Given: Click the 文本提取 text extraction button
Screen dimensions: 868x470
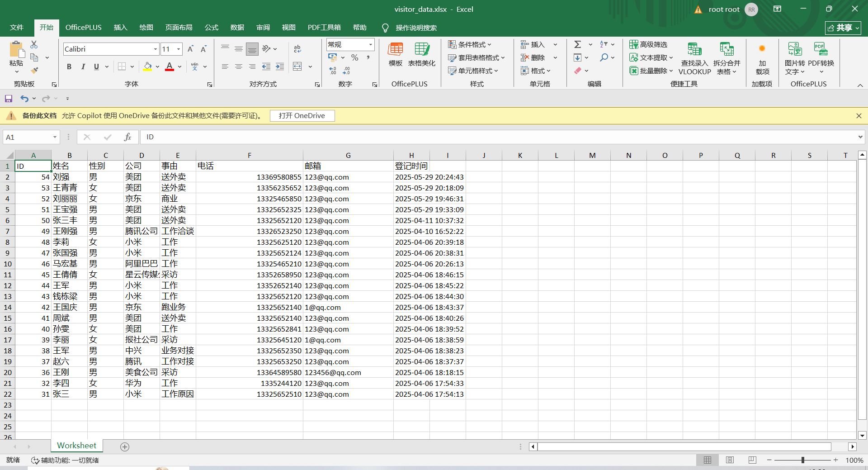Looking at the screenshot, I should tap(651, 57).
